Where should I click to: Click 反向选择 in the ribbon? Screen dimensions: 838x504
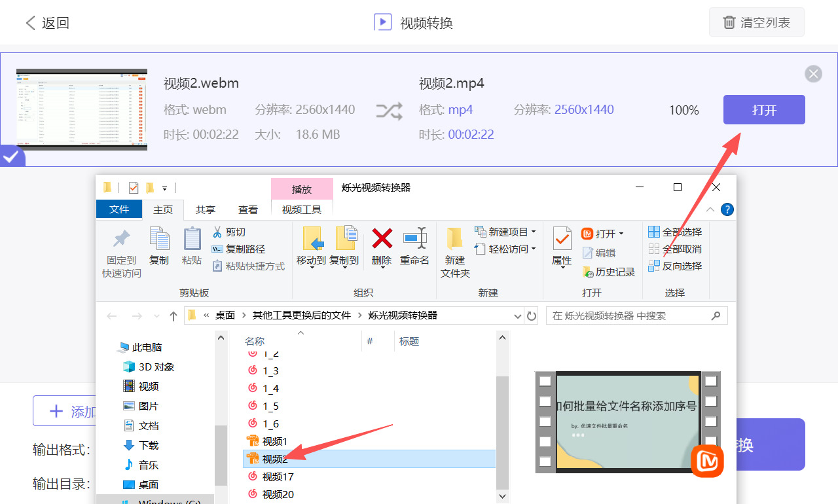tap(675, 266)
